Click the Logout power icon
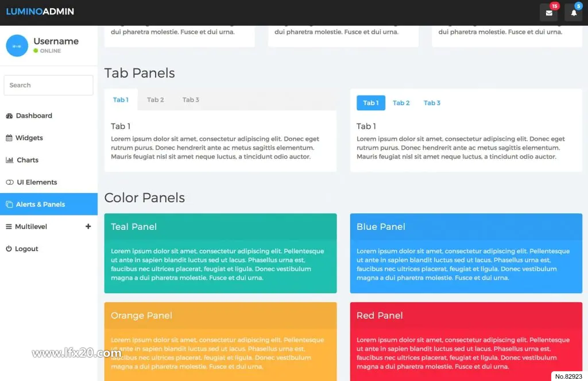 9,248
